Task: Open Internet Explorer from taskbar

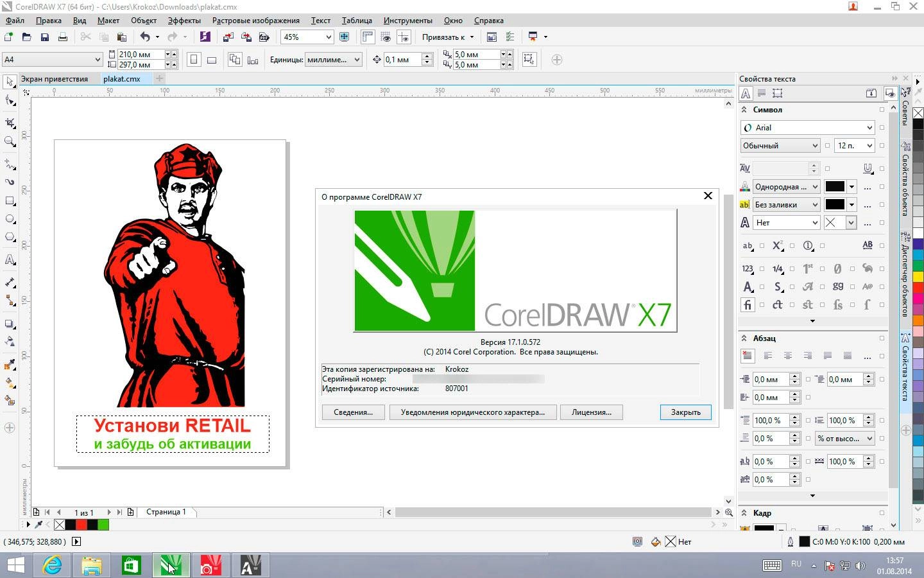Action: click(x=52, y=565)
